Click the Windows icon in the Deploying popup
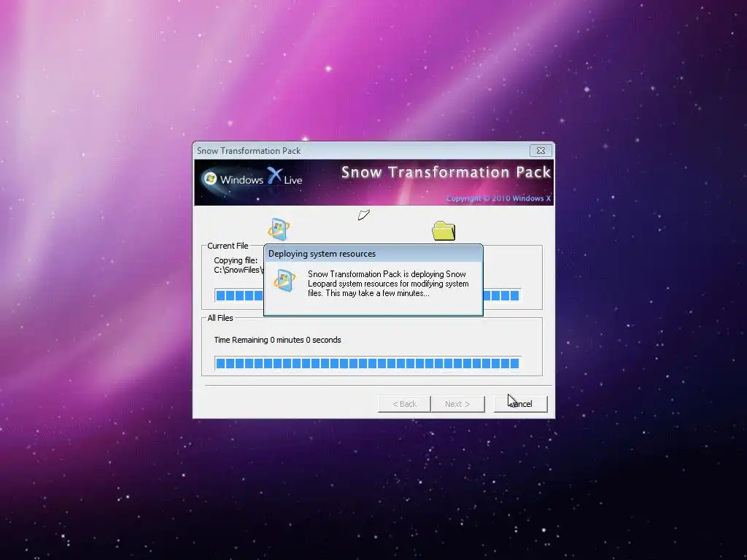The height and width of the screenshot is (560, 747). (285, 280)
